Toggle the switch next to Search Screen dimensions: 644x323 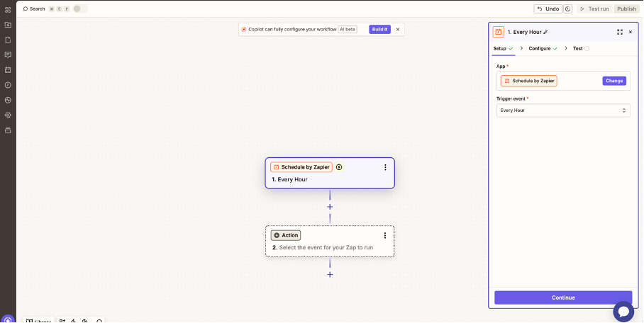(x=80, y=8)
